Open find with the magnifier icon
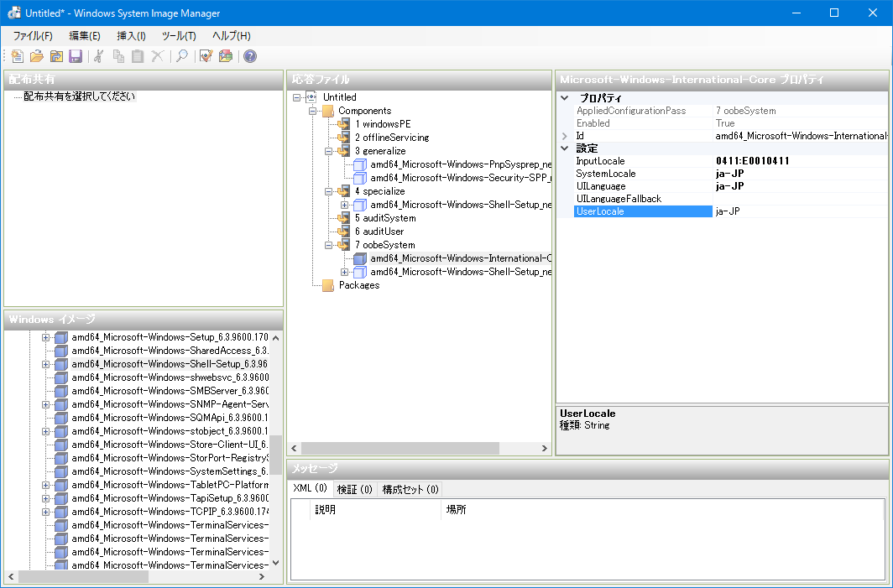 tap(181, 56)
